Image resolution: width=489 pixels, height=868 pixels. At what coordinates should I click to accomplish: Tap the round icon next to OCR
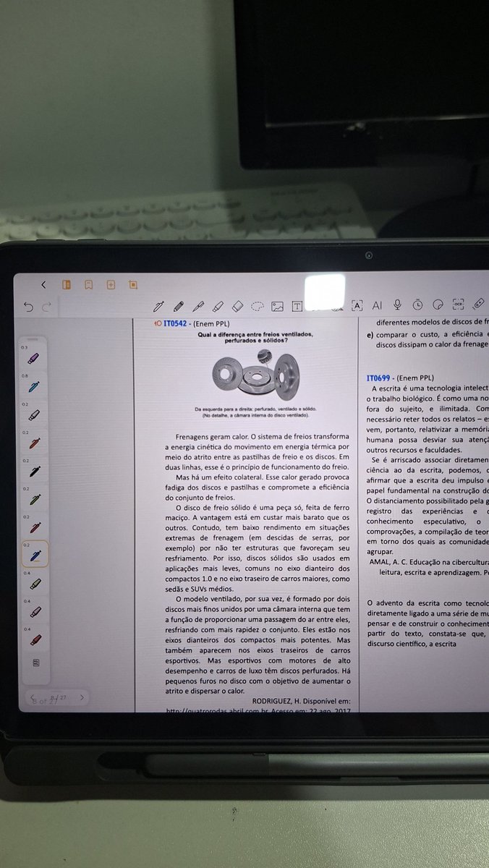(x=438, y=305)
